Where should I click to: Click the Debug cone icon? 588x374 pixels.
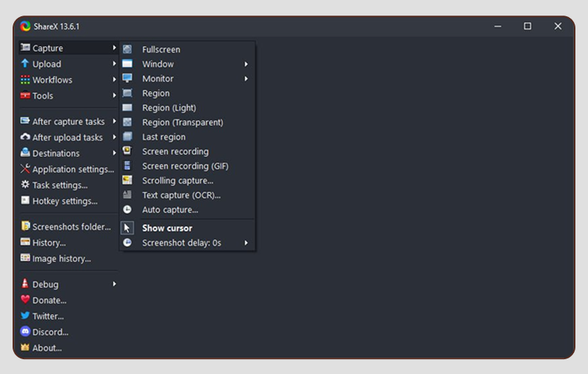[24, 284]
